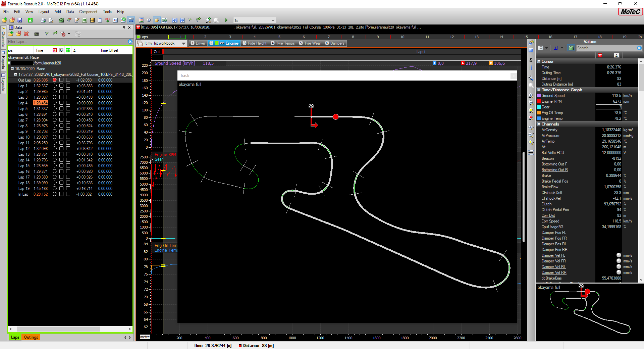This screenshot has width=644, height=349.
Task: Click the blue right arrow navigation icon
Action: (182, 20)
